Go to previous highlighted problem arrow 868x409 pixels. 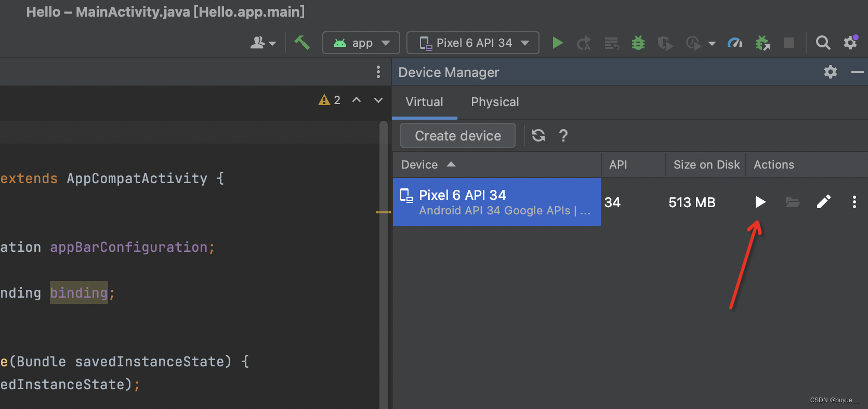(x=357, y=100)
